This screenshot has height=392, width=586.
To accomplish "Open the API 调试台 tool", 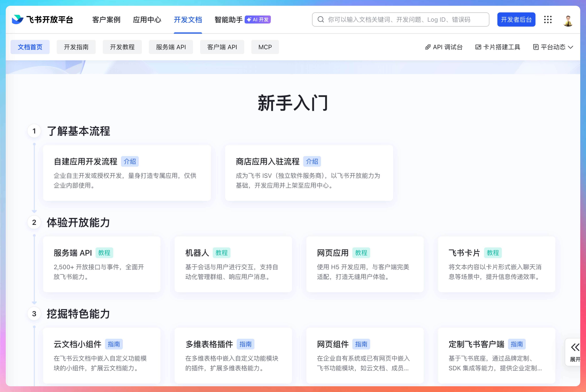I will pos(444,47).
